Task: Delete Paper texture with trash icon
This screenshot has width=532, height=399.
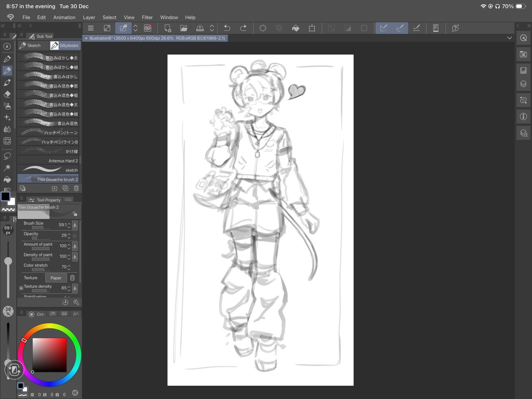Action: tap(73, 278)
